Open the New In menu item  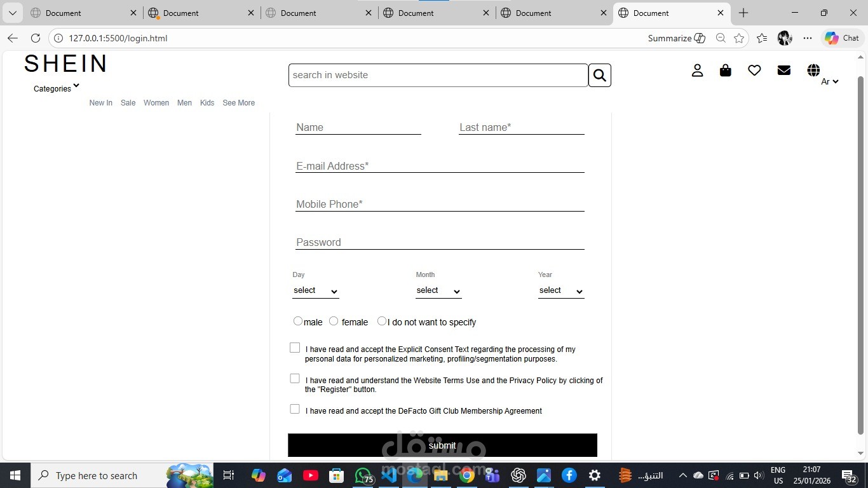pyautogui.click(x=100, y=103)
